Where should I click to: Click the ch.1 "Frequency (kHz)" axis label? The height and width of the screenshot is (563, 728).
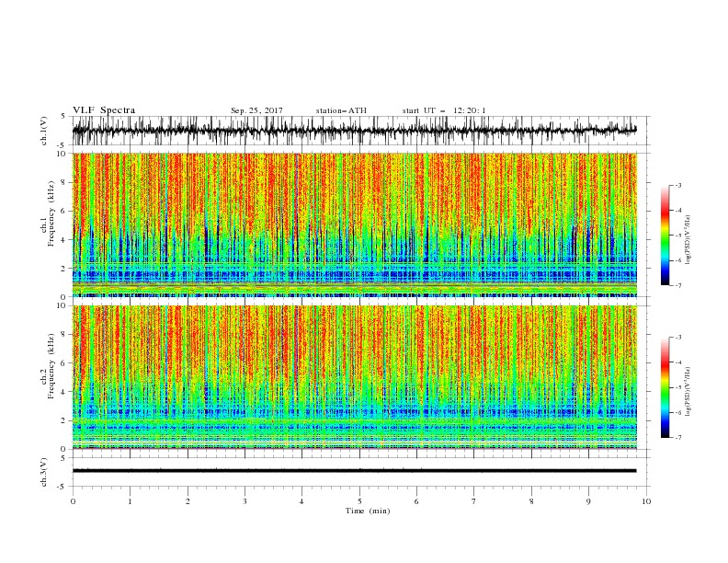[51, 214]
